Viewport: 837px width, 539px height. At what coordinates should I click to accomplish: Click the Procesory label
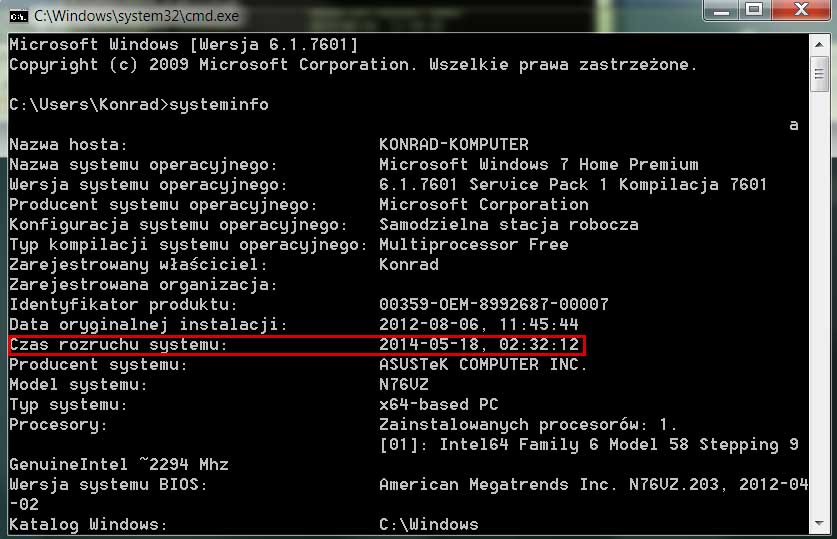59,425
